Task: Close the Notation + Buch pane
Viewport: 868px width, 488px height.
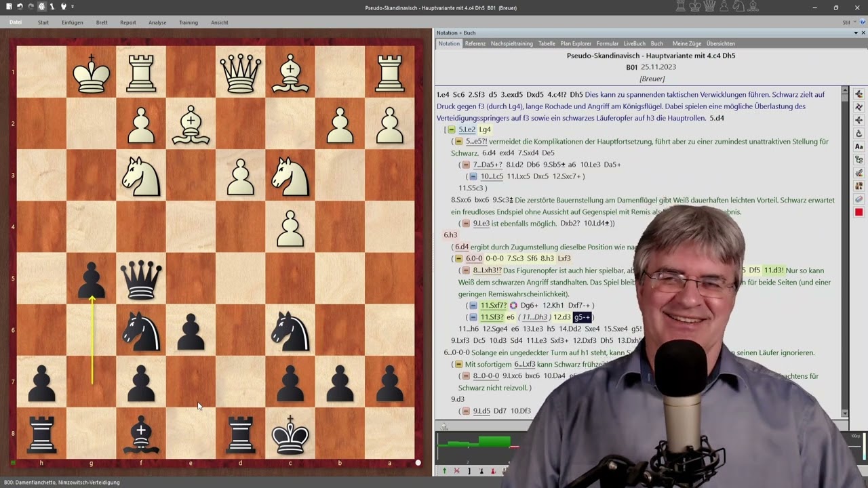Action: 863,33
